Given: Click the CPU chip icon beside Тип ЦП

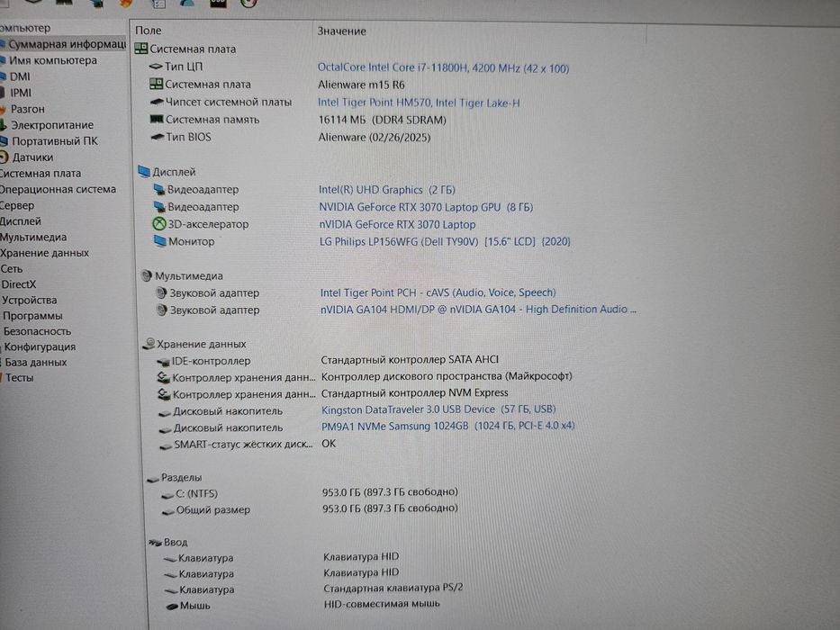Looking at the screenshot, I should [x=156, y=67].
